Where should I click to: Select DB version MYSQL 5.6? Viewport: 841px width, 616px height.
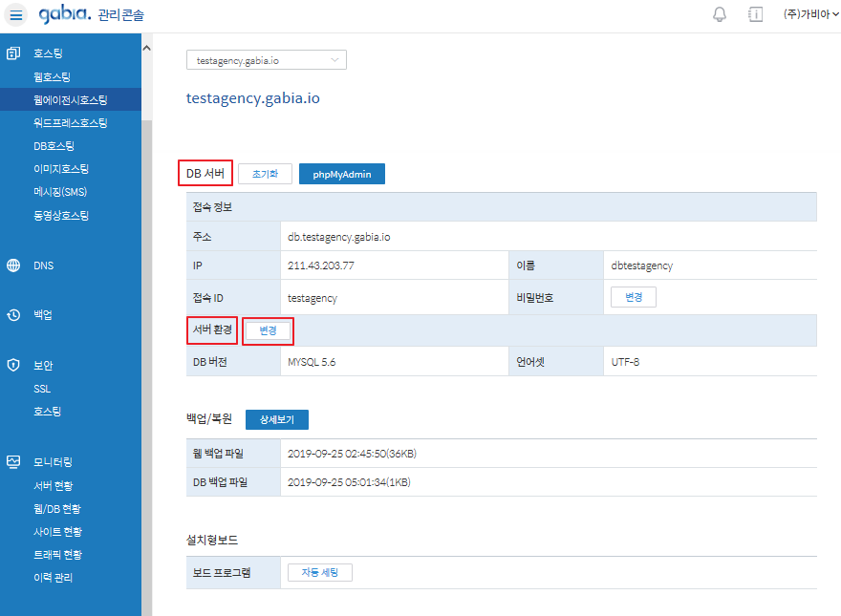312,362
